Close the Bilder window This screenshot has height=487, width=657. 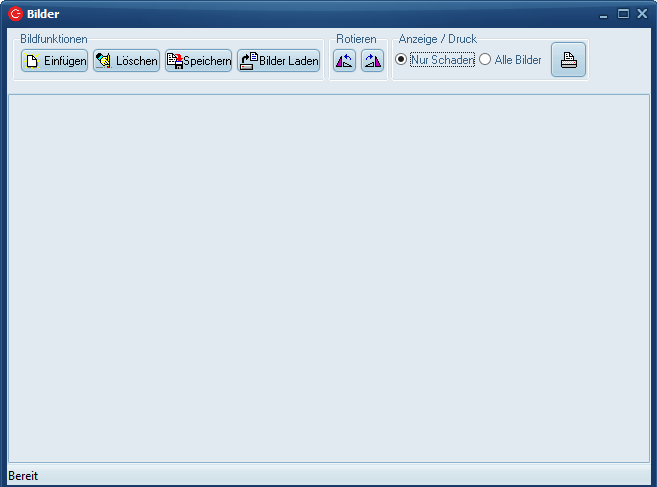(642, 14)
